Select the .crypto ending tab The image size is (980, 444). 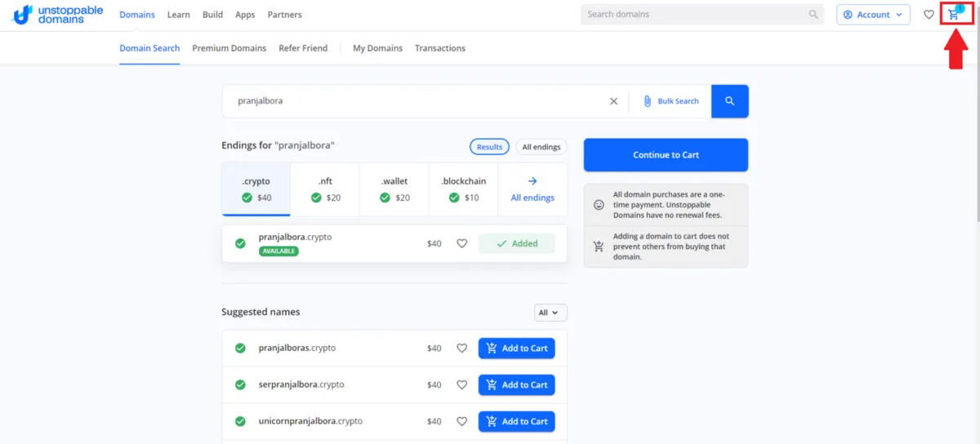tap(256, 189)
